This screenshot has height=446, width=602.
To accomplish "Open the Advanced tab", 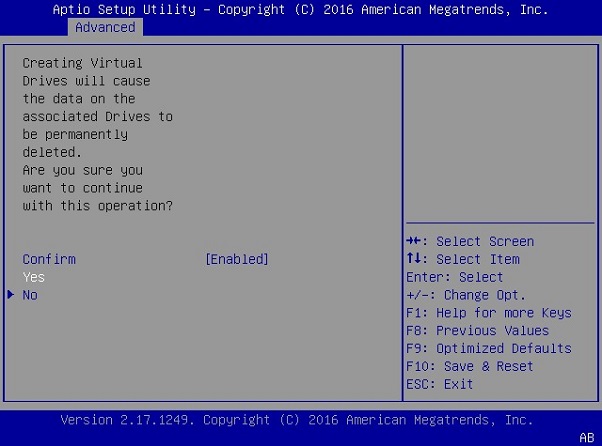I will (105, 27).
